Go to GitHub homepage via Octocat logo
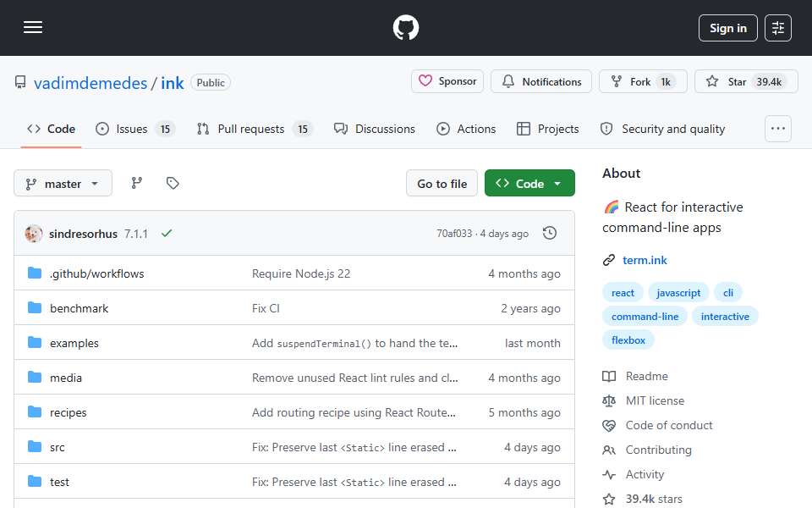This screenshot has width=812, height=508. click(x=405, y=27)
